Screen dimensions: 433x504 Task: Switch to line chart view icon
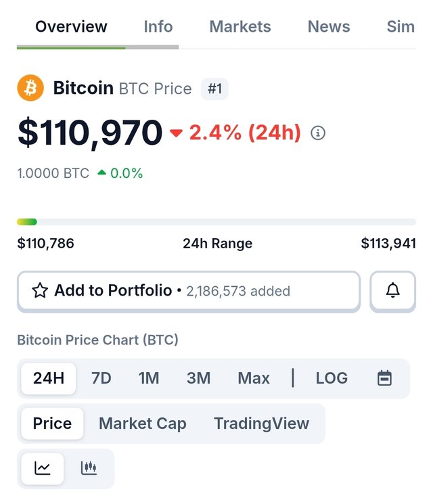43,468
